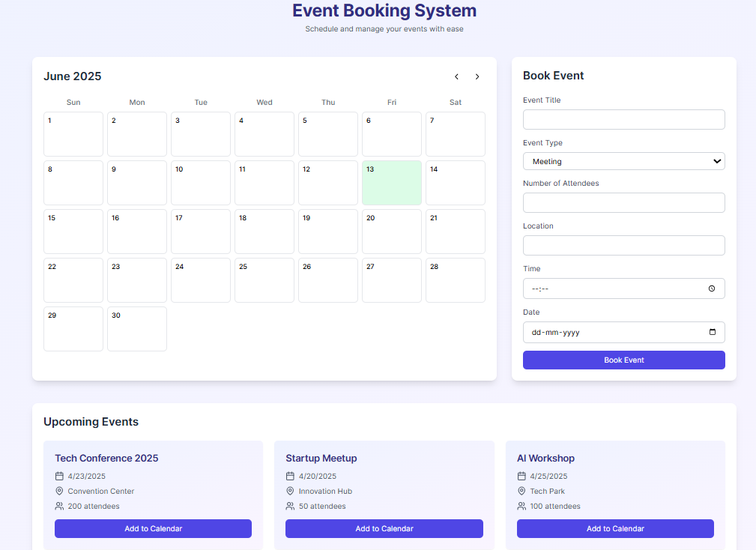This screenshot has height=550, width=756.
Task: Click the attendees icon on the Startup Meetup card
Action: pos(290,506)
